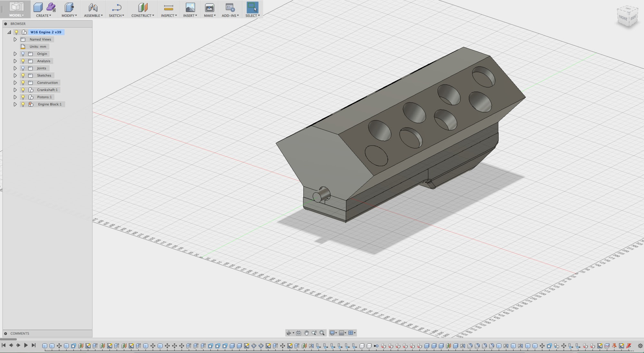Click the Look At tool icon
This screenshot has height=353, width=644.
coord(298,333)
